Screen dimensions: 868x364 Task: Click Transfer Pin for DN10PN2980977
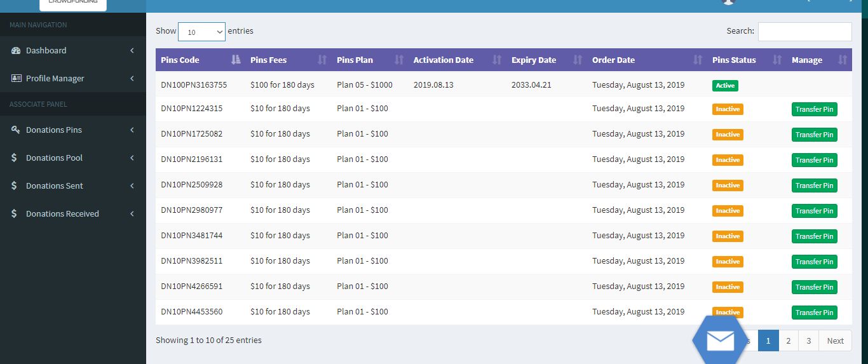pos(814,211)
